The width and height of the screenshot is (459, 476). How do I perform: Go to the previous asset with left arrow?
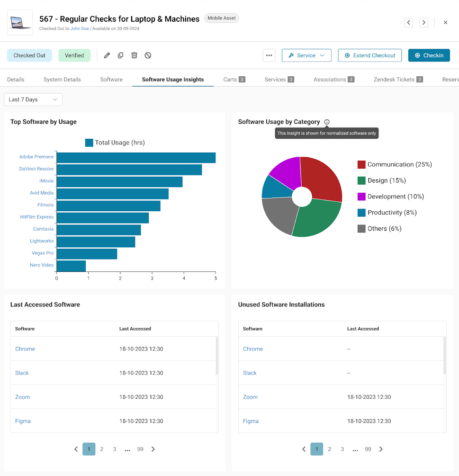(408, 22)
